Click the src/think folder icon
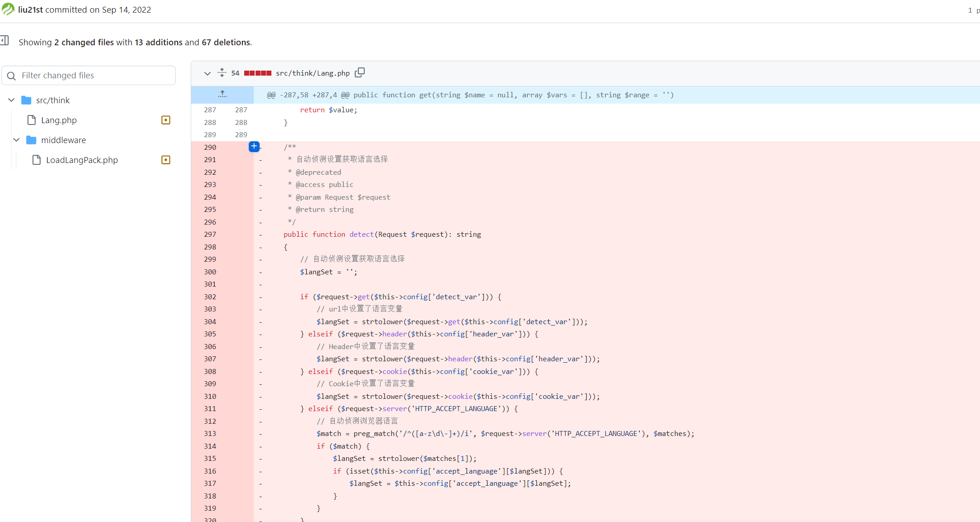 click(x=26, y=100)
